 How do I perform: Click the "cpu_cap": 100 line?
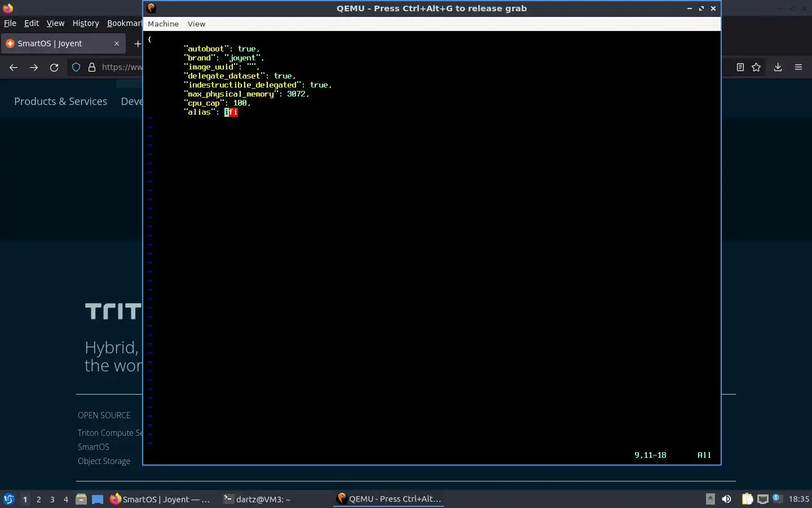(x=217, y=103)
